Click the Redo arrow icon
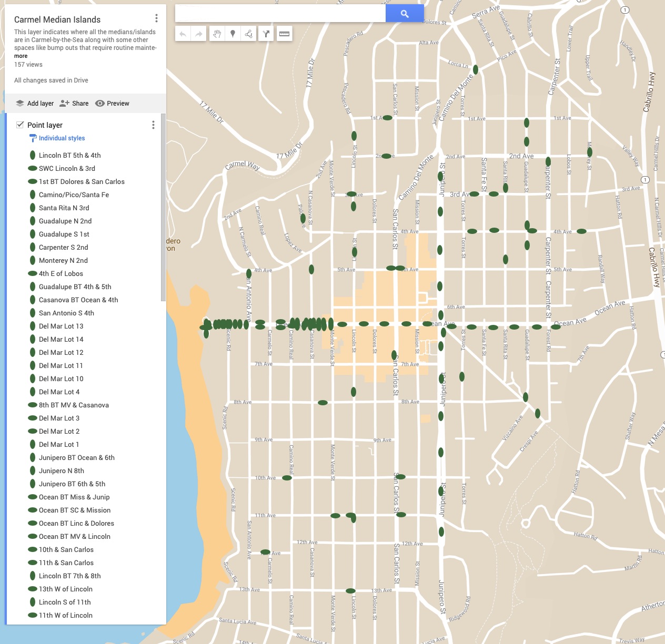The image size is (665, 644). pyautogui.click(x=197, y=33)
